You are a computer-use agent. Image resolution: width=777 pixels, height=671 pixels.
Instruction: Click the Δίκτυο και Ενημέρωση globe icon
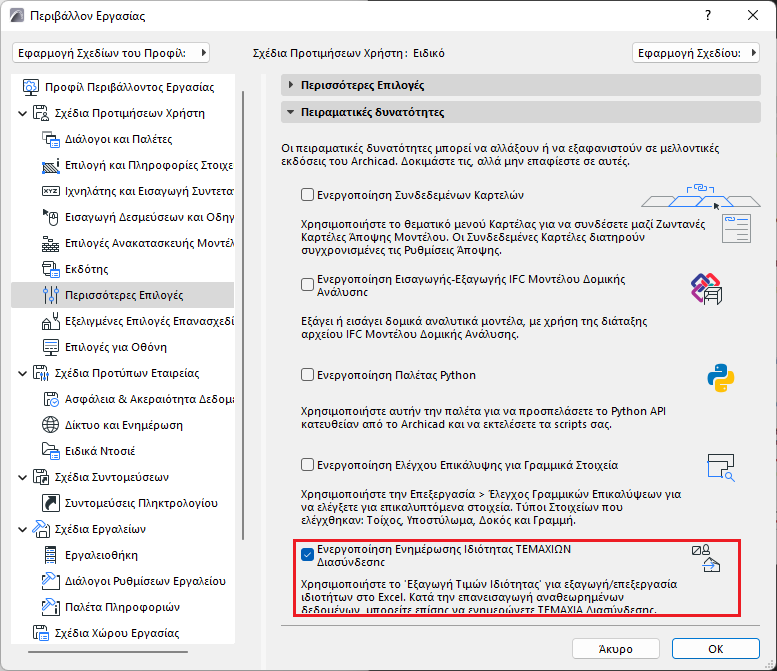51,425
